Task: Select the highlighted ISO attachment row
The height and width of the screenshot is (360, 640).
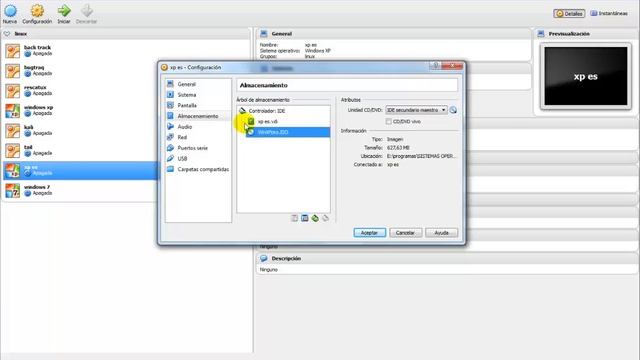Action: (288, 132)
